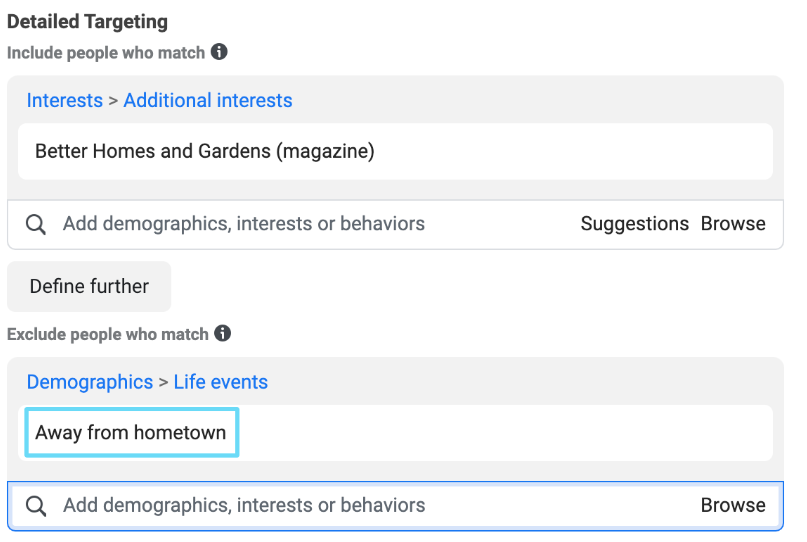This screenshot has width=807, height=542.
Task: Show Suggestions for included targeting
Action: point(635,224)
